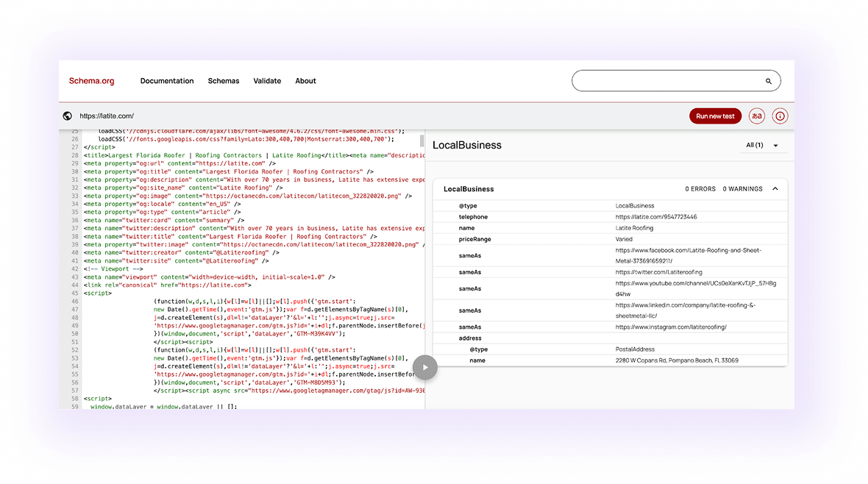
Task: Click the GTM-M39K4VV line 50
Action: [249, 334]
